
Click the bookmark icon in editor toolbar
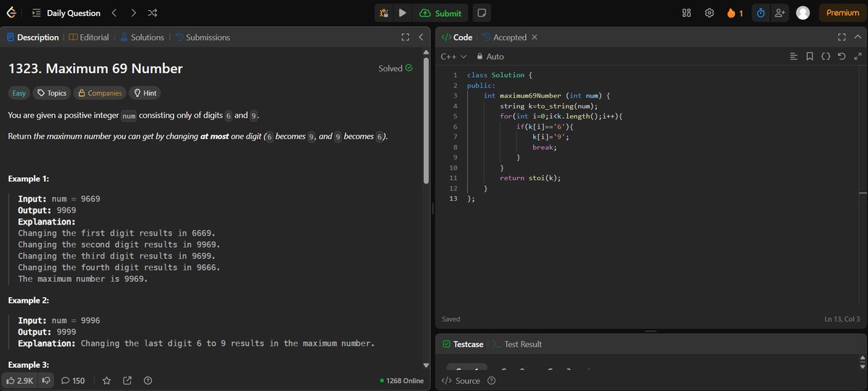pyautogui.click(x=809, y=56)
